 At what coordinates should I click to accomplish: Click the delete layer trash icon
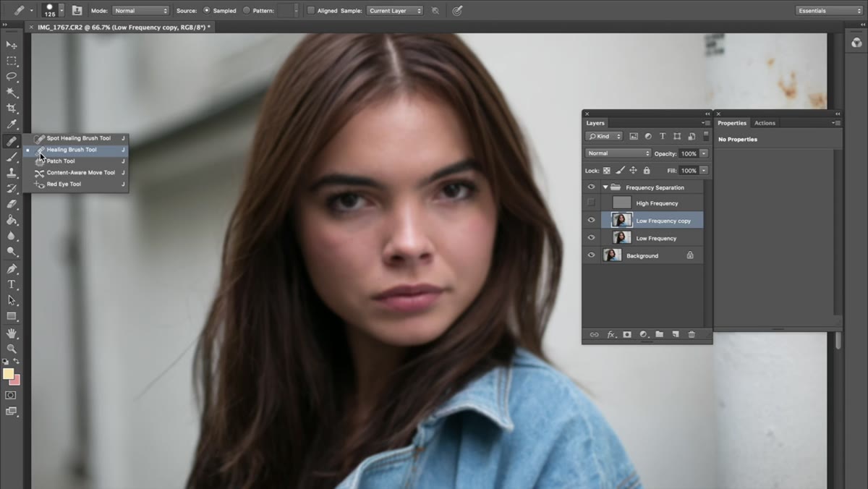click(x=692, y=334)
